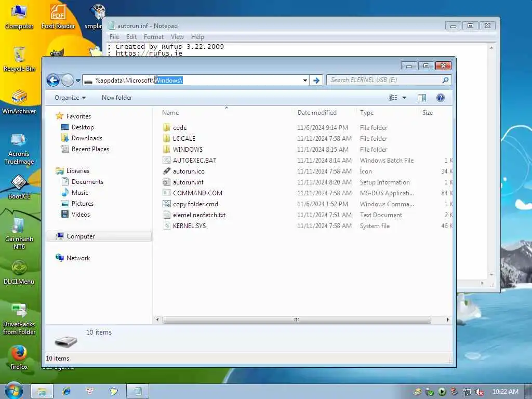Open recent pages dropdown beside navigation arrows

(78, 81)
